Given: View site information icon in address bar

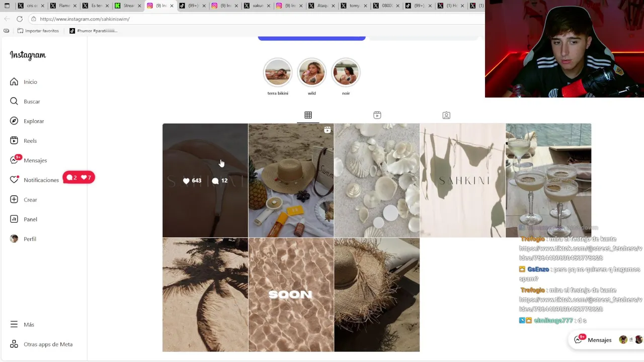Looking at the screenshot, I should (34, 19).
